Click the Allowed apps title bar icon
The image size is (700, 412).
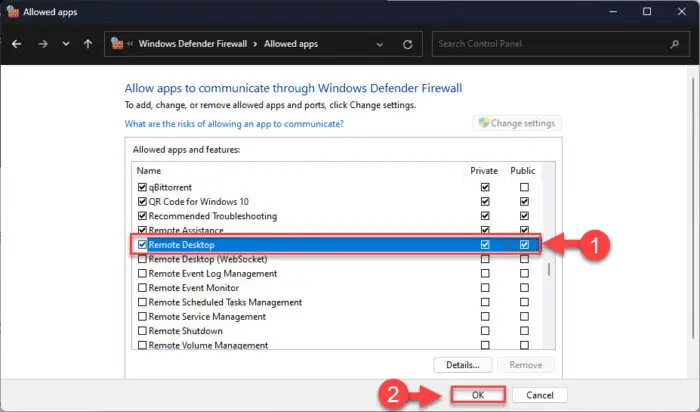[12, 12]
